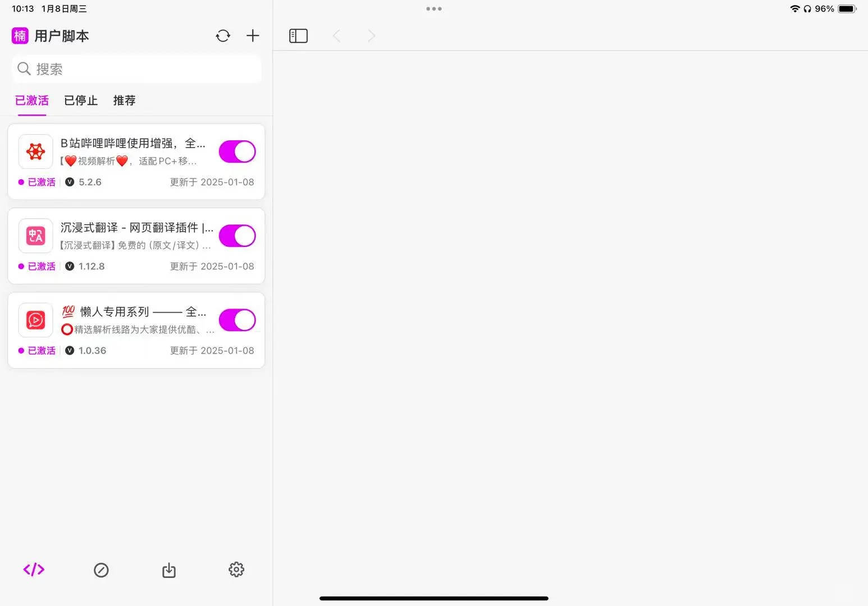Open the B站哔哩哔哩增强 script icon

click(35, 151)
